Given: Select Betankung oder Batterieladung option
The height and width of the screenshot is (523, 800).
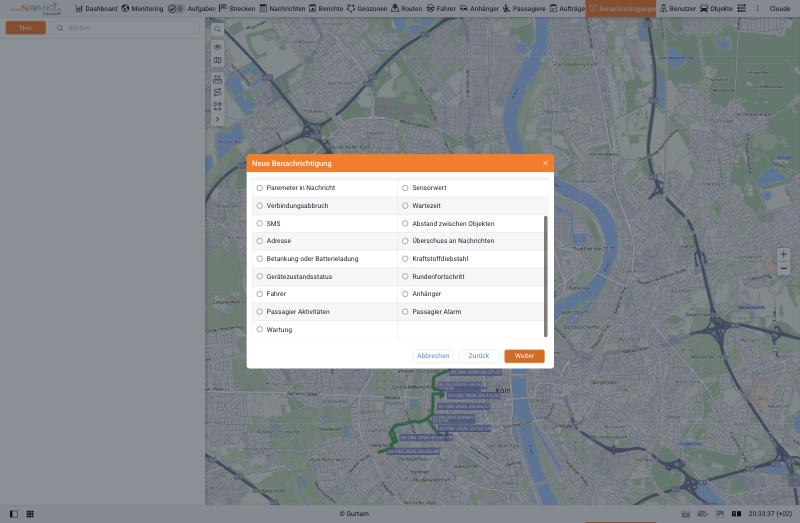Looking at the screenshot, I should tap(260, 259).
